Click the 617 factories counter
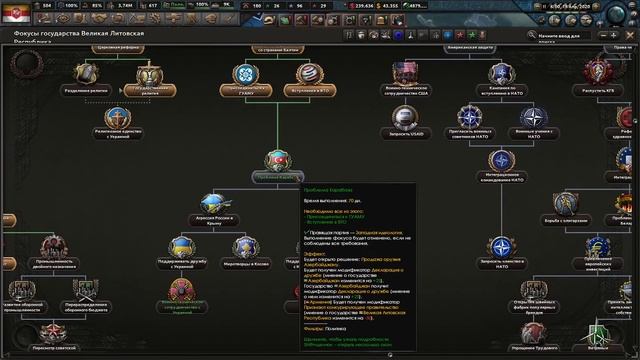Screen dimensions: 640x360 149,6
